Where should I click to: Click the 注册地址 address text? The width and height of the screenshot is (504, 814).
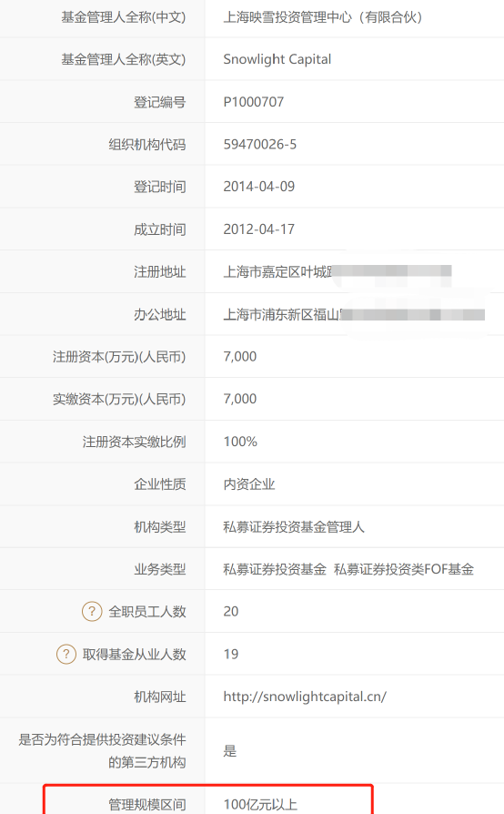tap(337, 271)
